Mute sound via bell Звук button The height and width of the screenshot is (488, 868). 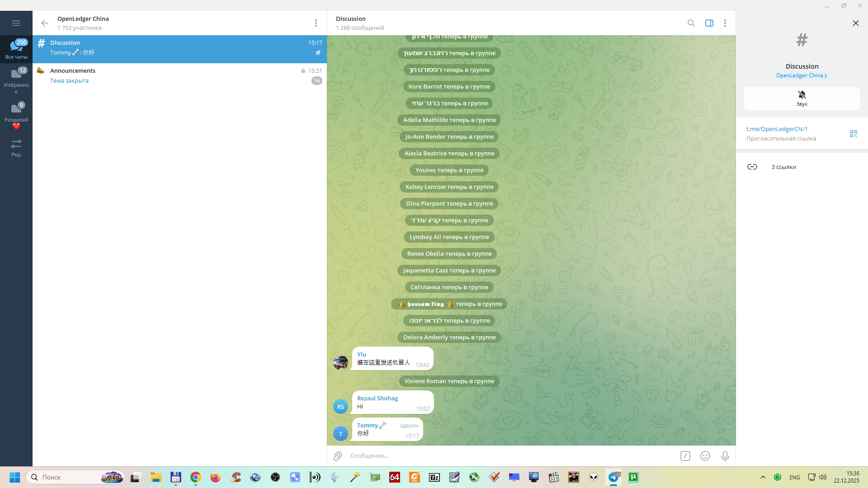[x=802, y=98]
